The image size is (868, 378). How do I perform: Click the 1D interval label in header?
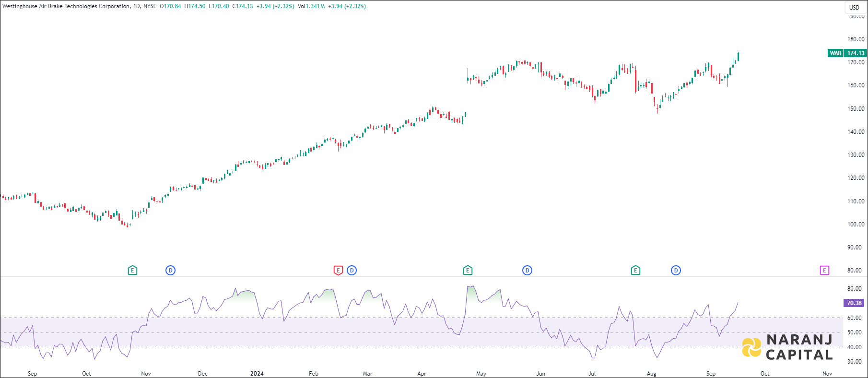pyautogui.click(x=137, y=6)
